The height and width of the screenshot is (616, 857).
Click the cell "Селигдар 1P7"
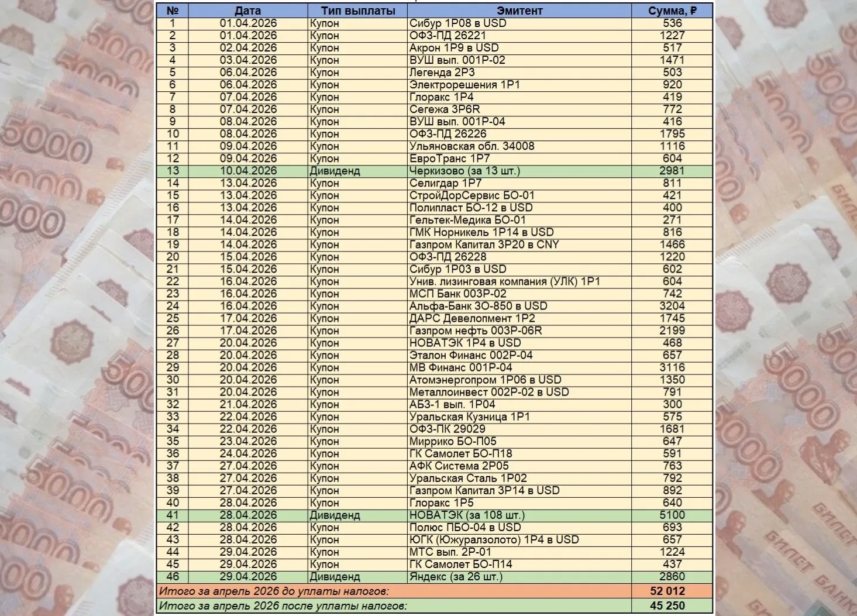519,183
